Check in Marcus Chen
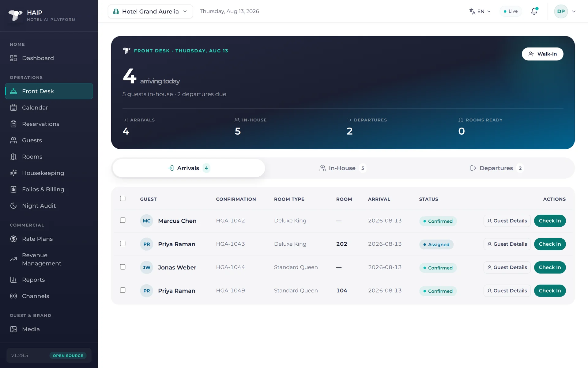This screenshot has height=368, width=588. click(550, 221)
